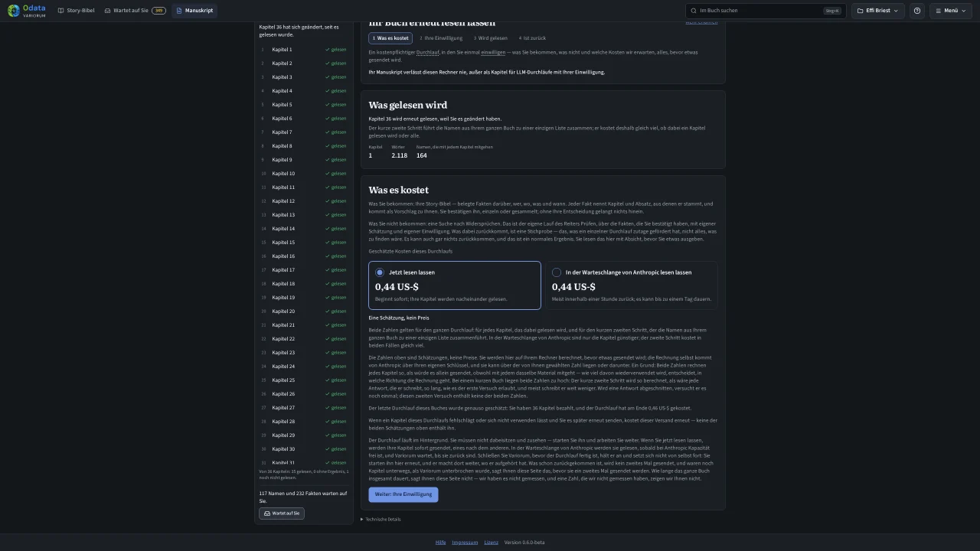Screen dimensions: 980x551
Task: Click the Weiter: Ihre Einwilligung button
Action: pyautogui.click(x=403, y=494)
